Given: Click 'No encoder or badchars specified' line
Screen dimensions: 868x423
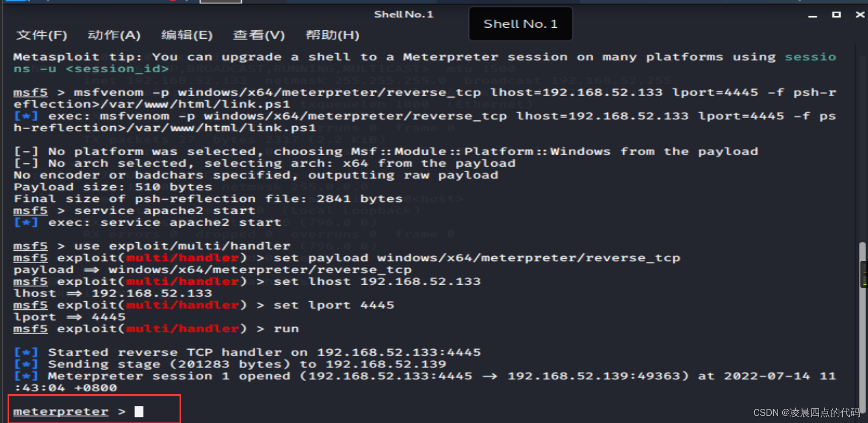Looking at the screenshot, I should (256, 175).
